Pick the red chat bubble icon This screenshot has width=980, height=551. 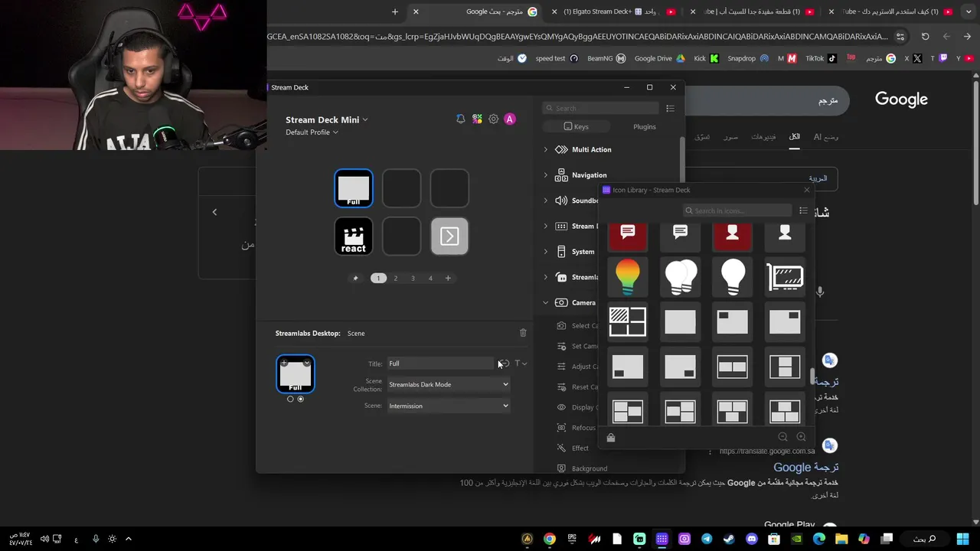tap(628, 236)
